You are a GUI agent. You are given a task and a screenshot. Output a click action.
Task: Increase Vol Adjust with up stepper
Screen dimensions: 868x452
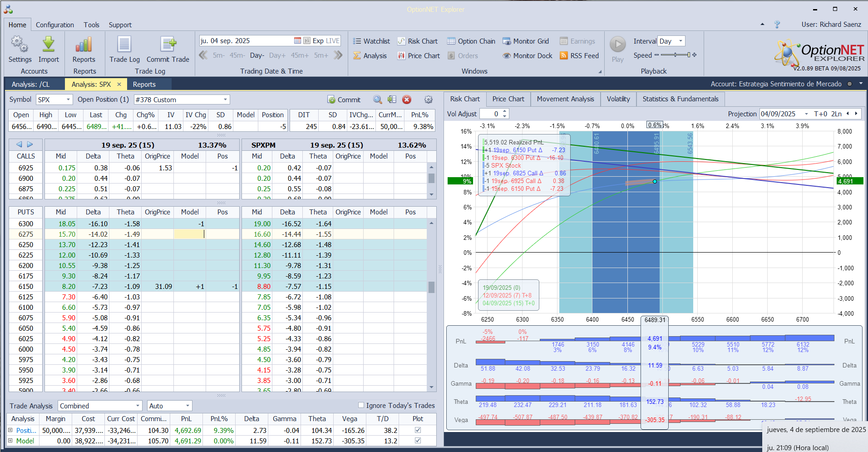click(x=505, y=112)
